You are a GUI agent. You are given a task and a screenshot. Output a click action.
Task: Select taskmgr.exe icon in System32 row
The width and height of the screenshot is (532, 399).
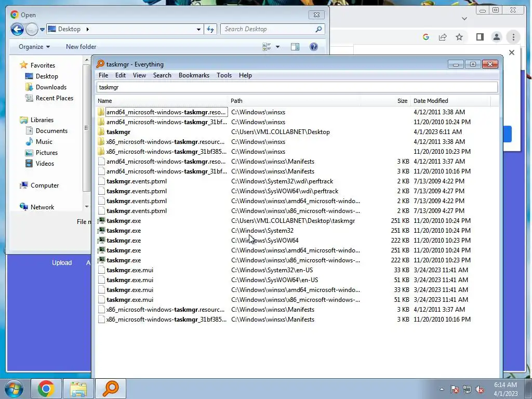(101, 230)
